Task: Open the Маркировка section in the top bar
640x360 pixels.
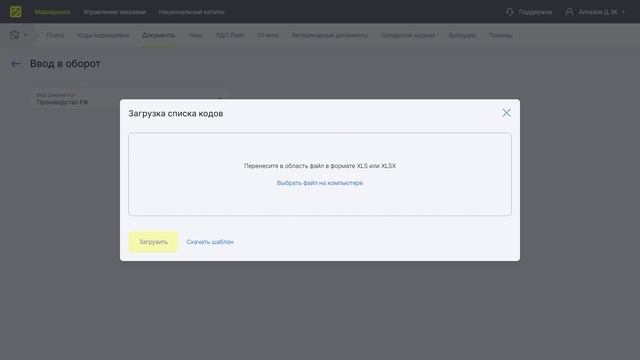Action: pos(52,12)
